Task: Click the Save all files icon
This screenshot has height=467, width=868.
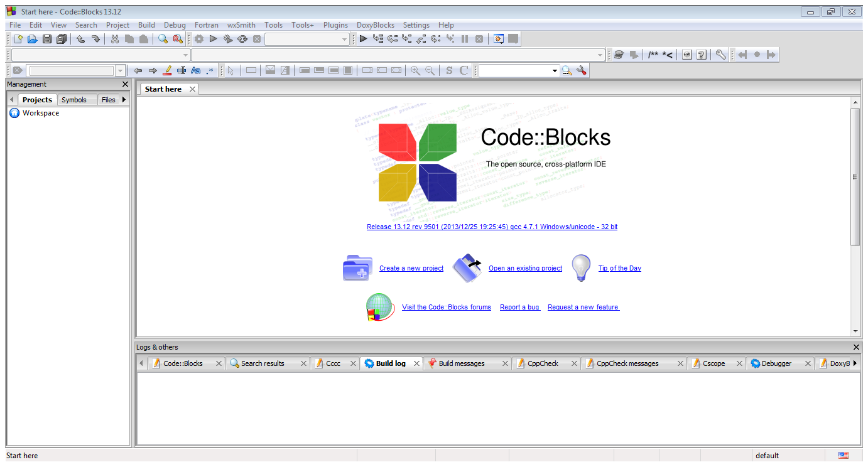Action: pos(62,39)
